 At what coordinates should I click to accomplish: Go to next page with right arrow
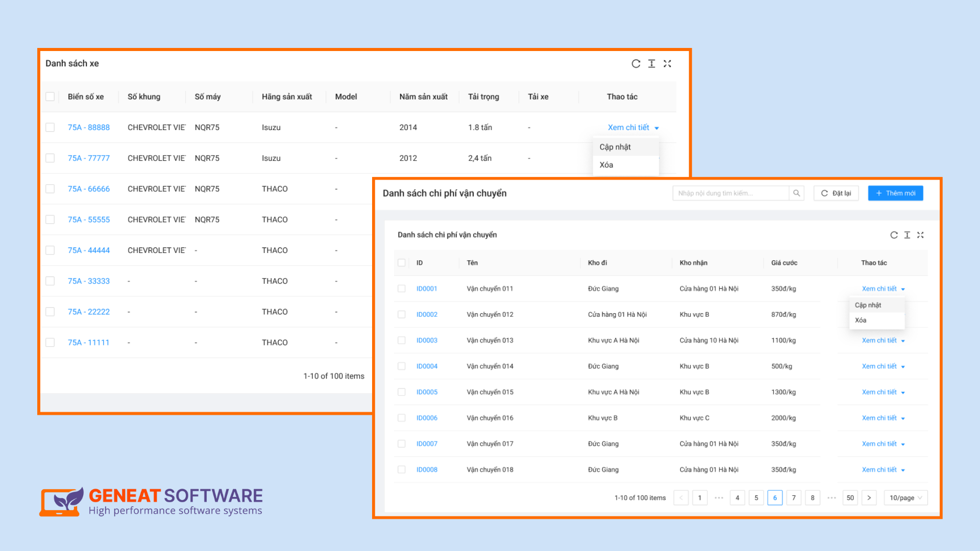coord(869,498)
